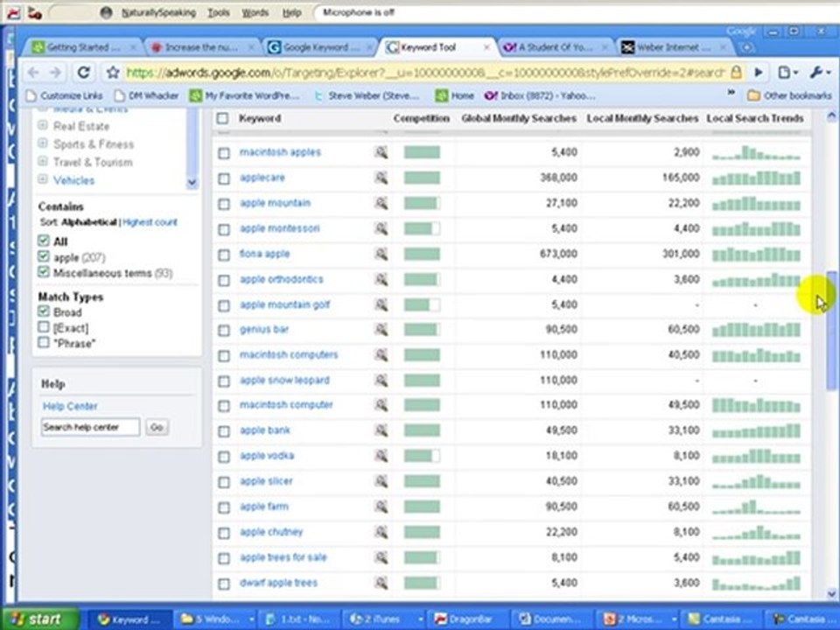Toggle the apple (207) filter checkbox
Screen dimensions: 840x630
[44, 256]
